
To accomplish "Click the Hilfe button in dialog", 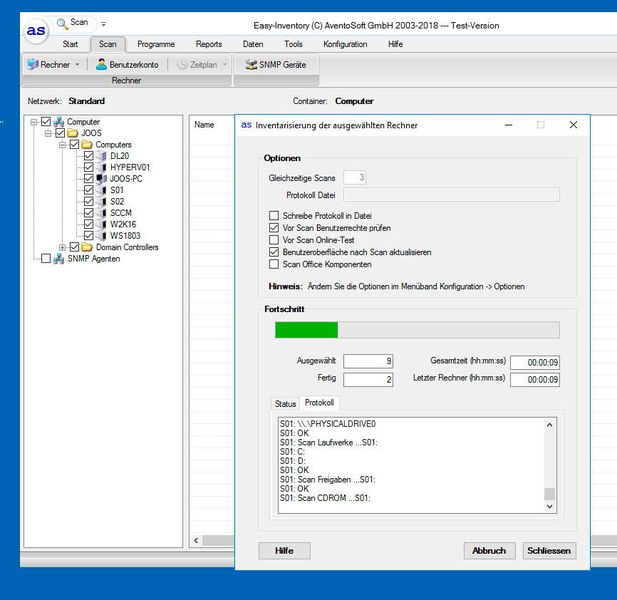I will click(284, 551).
